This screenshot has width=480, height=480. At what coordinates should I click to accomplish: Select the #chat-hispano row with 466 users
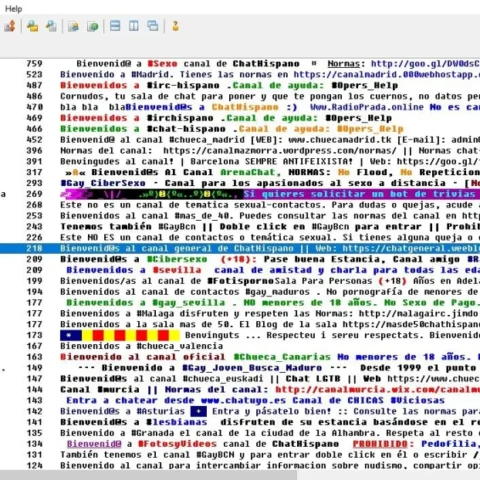click(x=240, y=129)
